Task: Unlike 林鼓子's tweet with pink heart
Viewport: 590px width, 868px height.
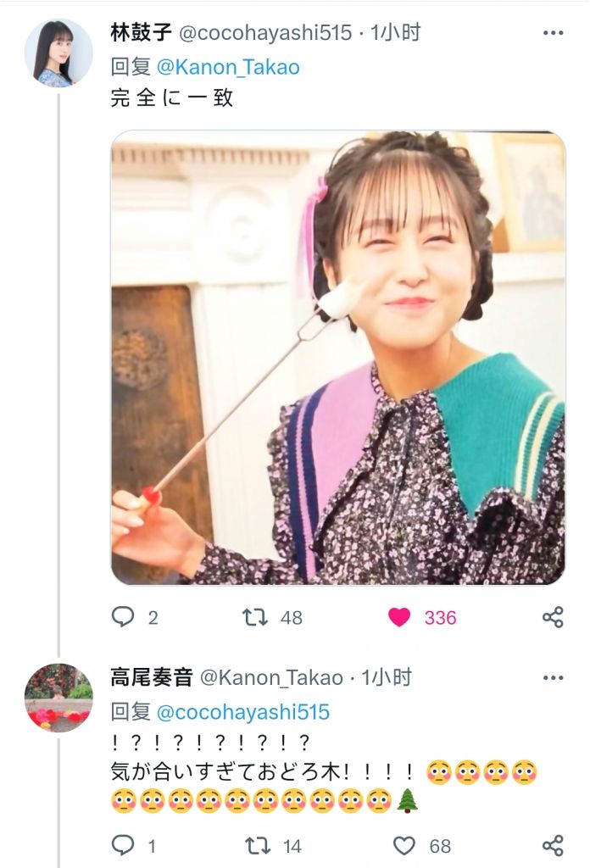Action: (399, 617)
